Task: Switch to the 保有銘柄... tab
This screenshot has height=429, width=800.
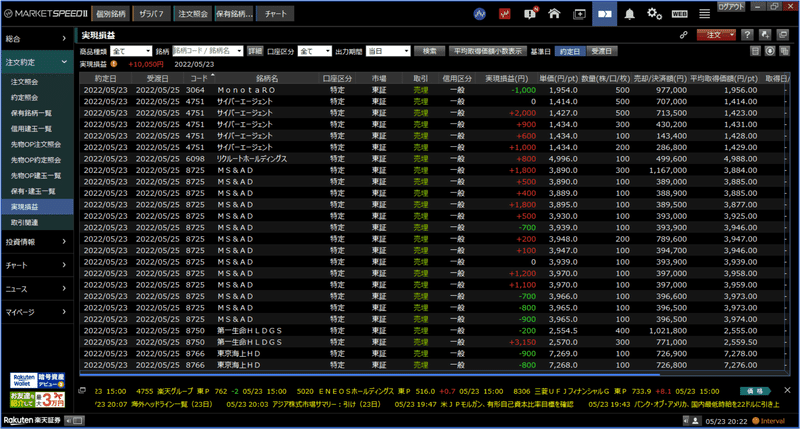Action: click(234, 14)
